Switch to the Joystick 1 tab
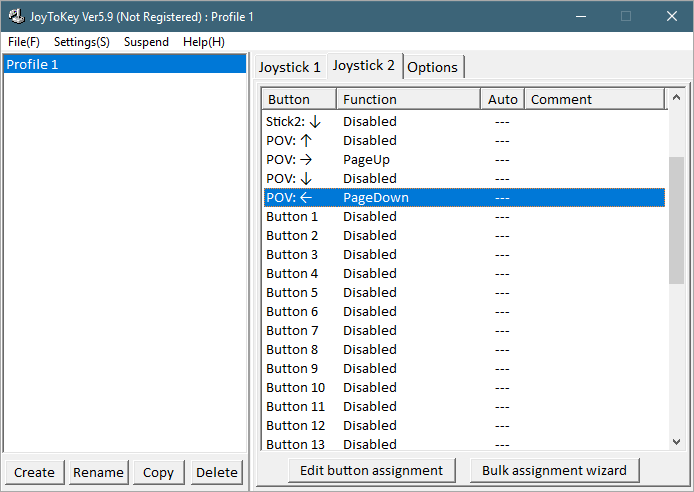This screenshot has height=492, width=694. [290, 67]
